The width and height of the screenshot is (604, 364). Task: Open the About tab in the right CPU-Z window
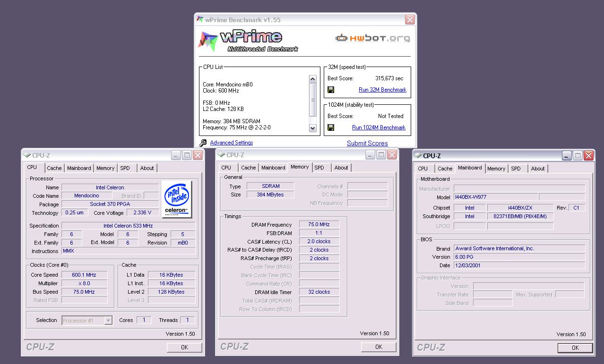click(538, 169)
